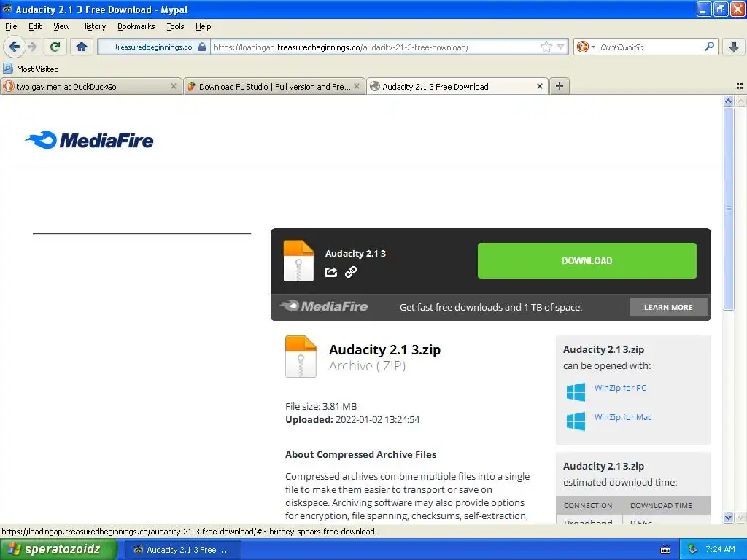This screenshot has width=747, height=560.
Task: Click the MediaFire logo at page top
Action: [89, 140]
